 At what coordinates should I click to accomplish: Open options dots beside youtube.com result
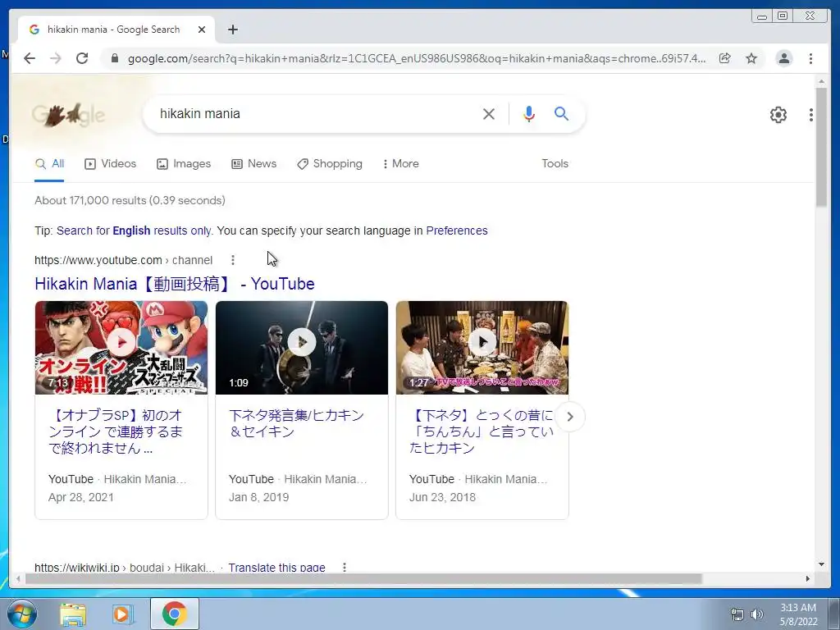[x=232, y=260]
